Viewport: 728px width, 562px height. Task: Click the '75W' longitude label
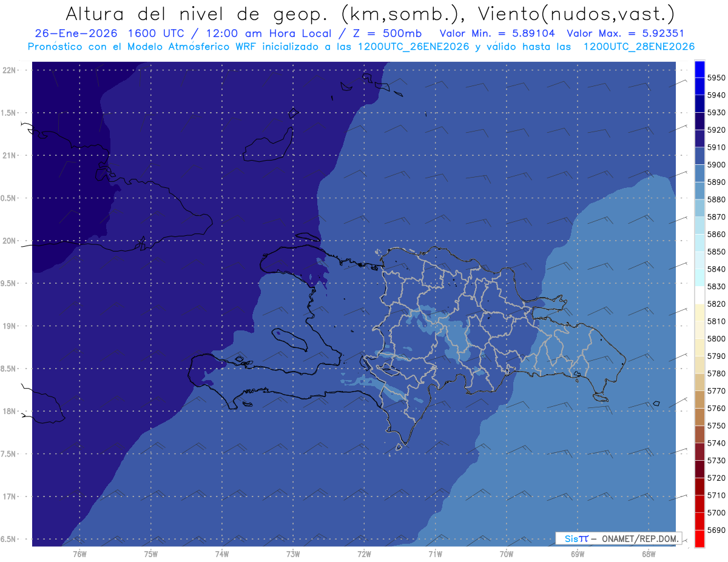tap(151, 554)
